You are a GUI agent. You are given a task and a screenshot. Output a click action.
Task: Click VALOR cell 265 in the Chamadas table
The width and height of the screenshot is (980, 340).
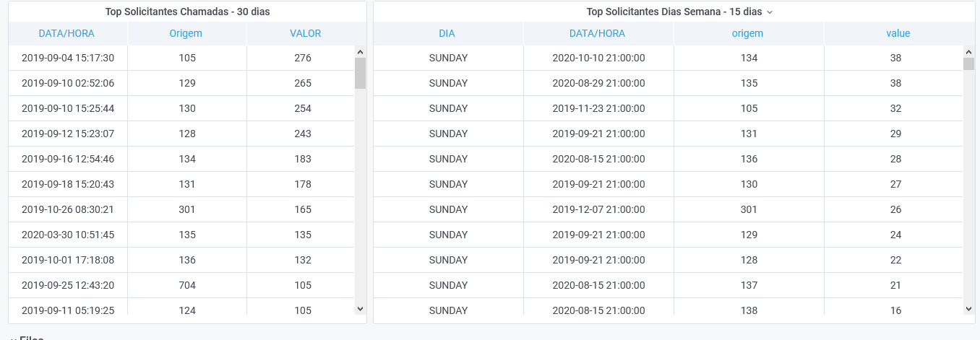click(303, 83)
